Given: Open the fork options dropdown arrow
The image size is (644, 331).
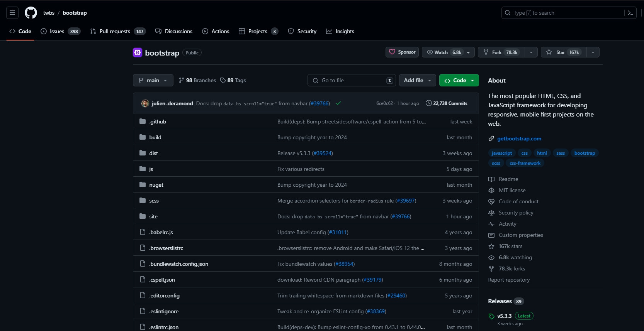Looking at the screenshot, I should click(531, 52).
